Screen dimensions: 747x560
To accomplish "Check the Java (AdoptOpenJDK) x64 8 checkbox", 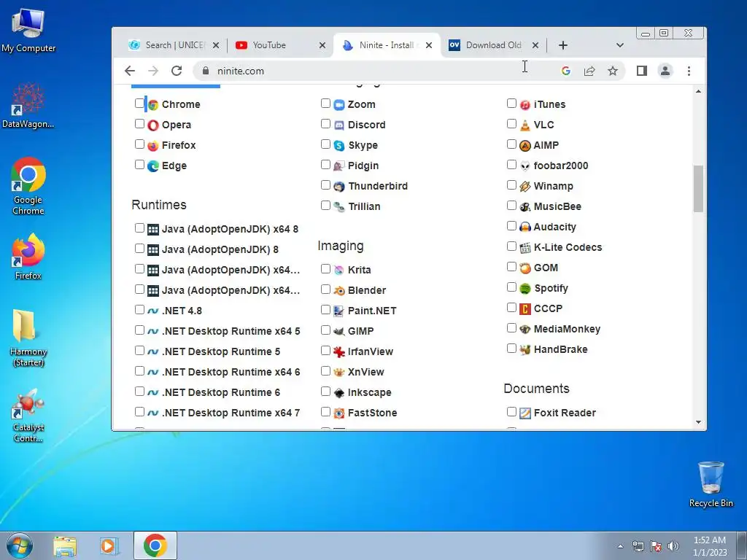I will coord(139,228).
